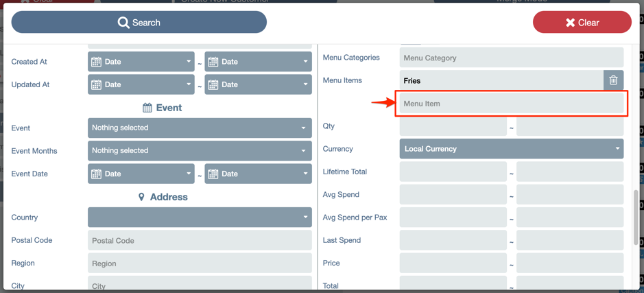The width and height of the screenshot is (644, 293).
Task: Click the Avg Spend per Pax label
Action: (355, 218)
